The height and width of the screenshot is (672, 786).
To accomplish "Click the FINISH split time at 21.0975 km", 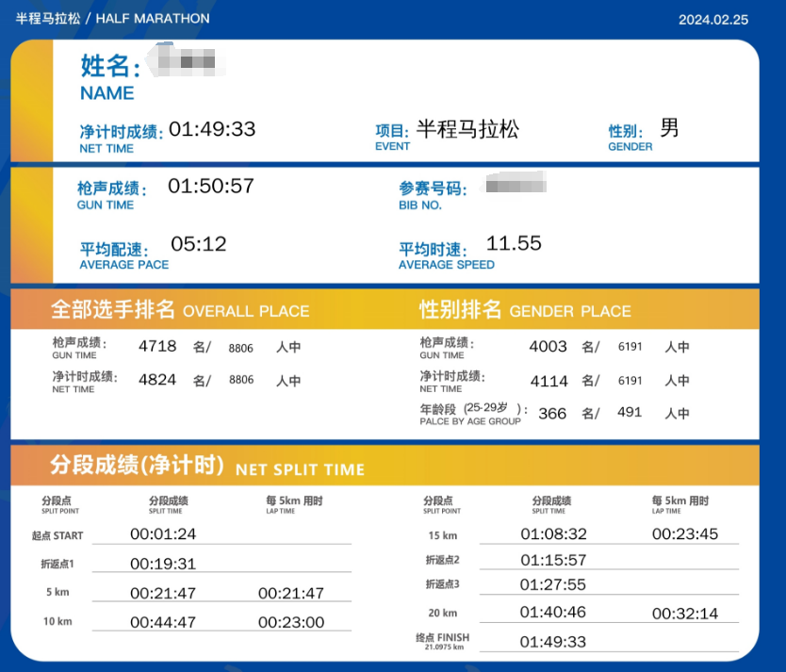I will (x=553, y=642).
